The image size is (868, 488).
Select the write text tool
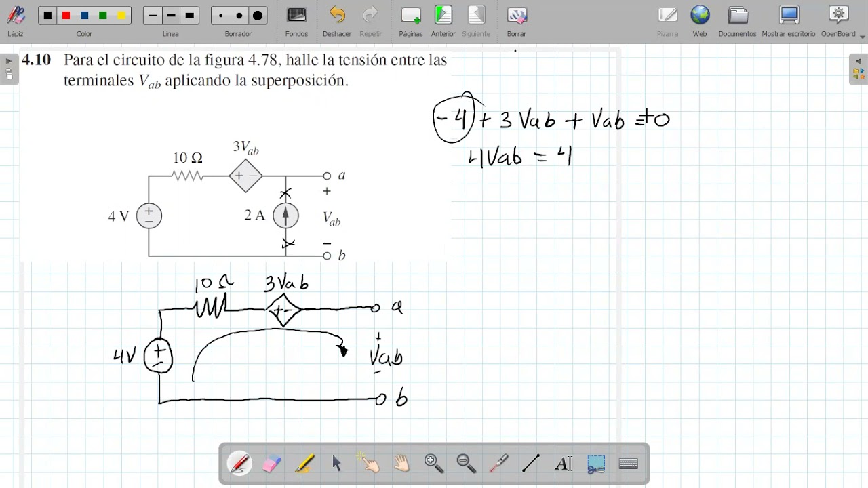(x=564, y=464)
